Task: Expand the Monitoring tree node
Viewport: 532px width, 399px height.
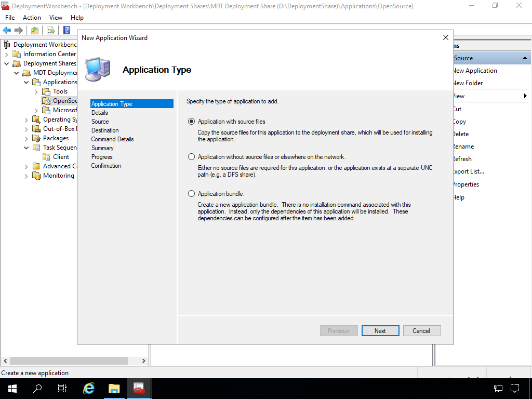Action: (x=26, y=176)
